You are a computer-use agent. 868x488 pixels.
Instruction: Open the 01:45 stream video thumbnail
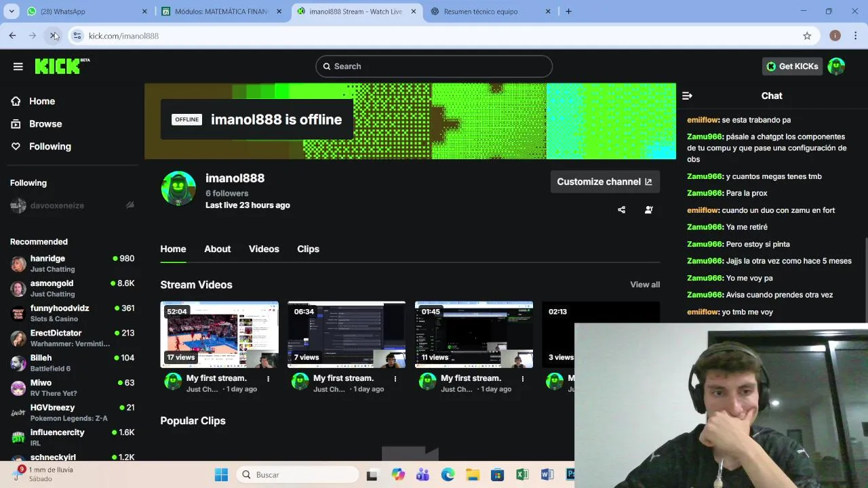pyautogui.click(x=474, y=335)
